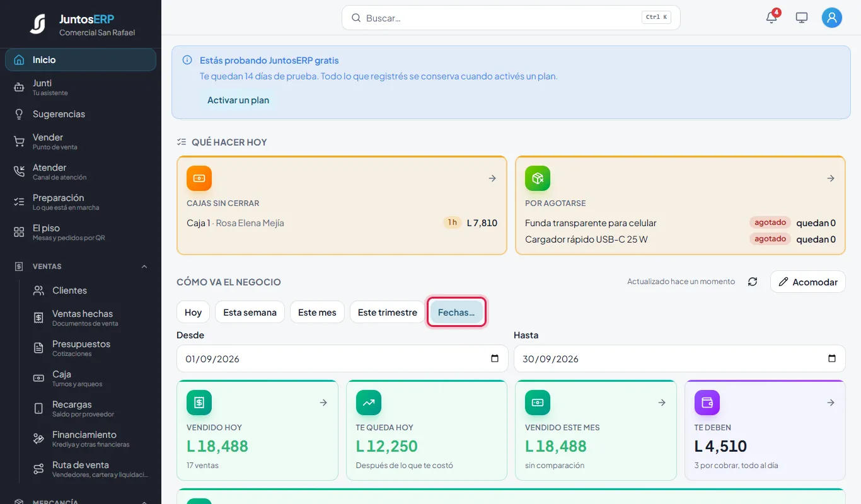Focus the Buscar search field
Viewport: 861px width, 504px height.
click(x=511, y=18)
